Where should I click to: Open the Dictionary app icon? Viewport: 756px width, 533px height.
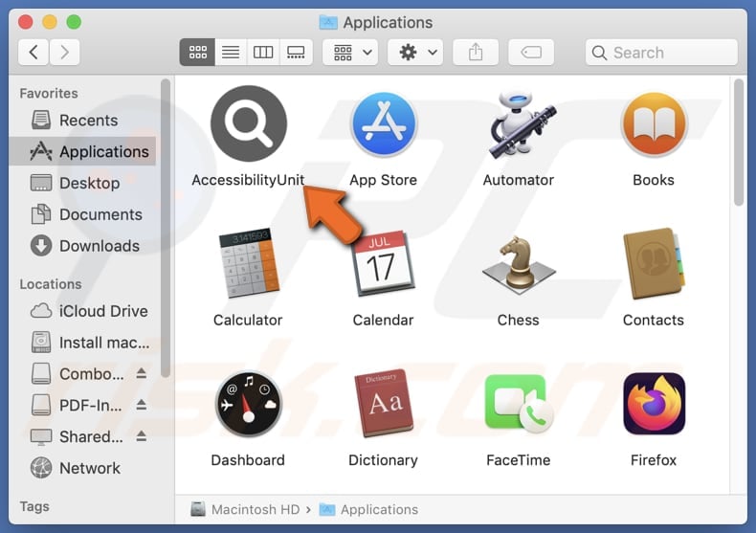pos(384,403)
